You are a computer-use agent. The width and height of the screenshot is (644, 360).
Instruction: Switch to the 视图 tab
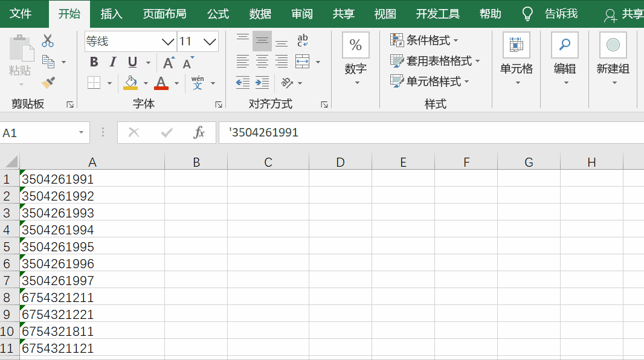click(385, 14)
